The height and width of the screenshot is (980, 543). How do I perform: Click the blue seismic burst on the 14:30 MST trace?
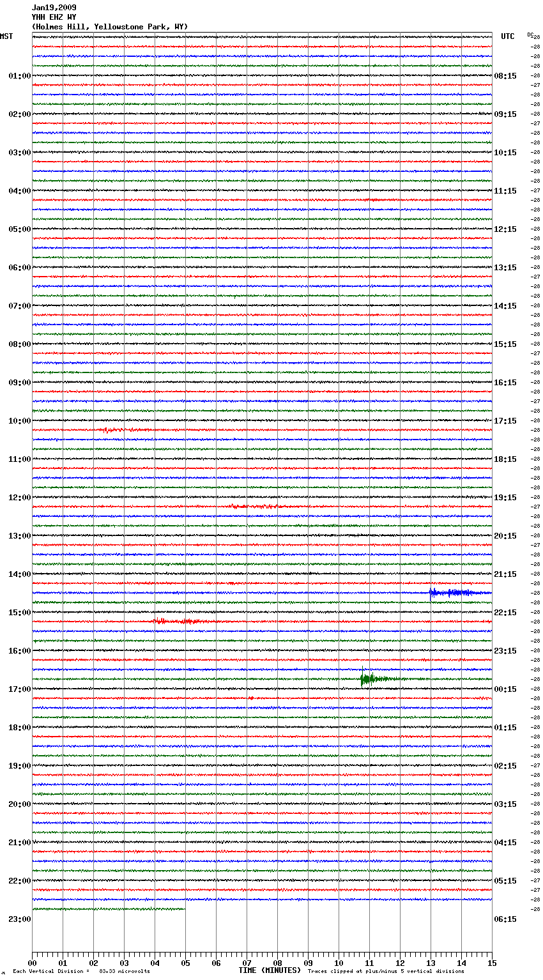pyautogui.click(x=457, y=593)
